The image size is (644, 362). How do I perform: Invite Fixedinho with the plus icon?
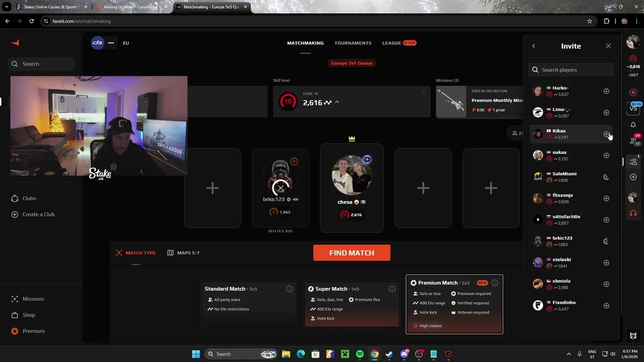(x=606, y=306)
